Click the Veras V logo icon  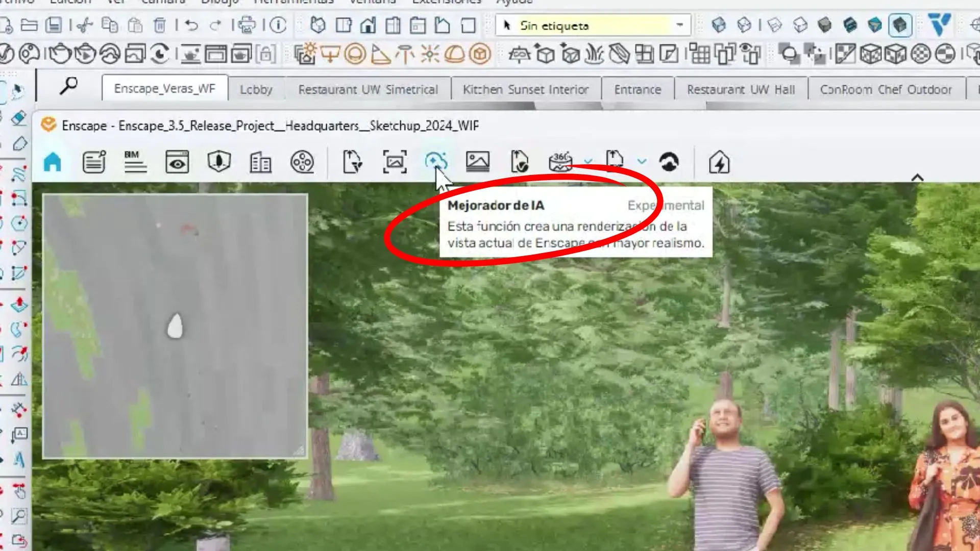pos(940,24)
